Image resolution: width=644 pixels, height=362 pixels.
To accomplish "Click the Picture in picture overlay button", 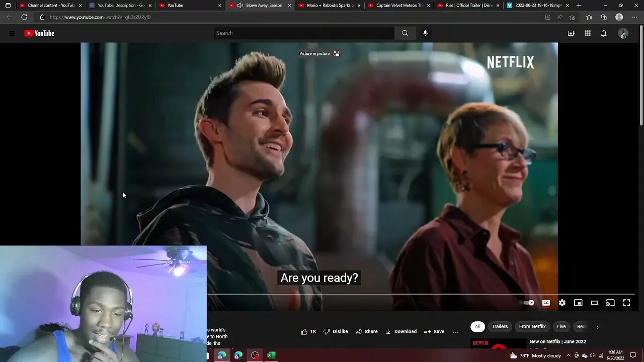I will [x=319, y=53].
